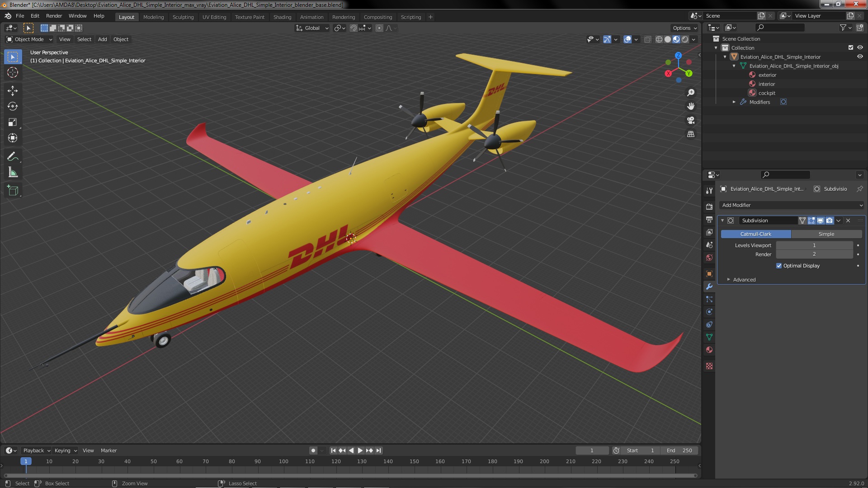Screen dimensions: 868x488
Task: Open the Global transform orientation dropdown
Action: [312, 28]
